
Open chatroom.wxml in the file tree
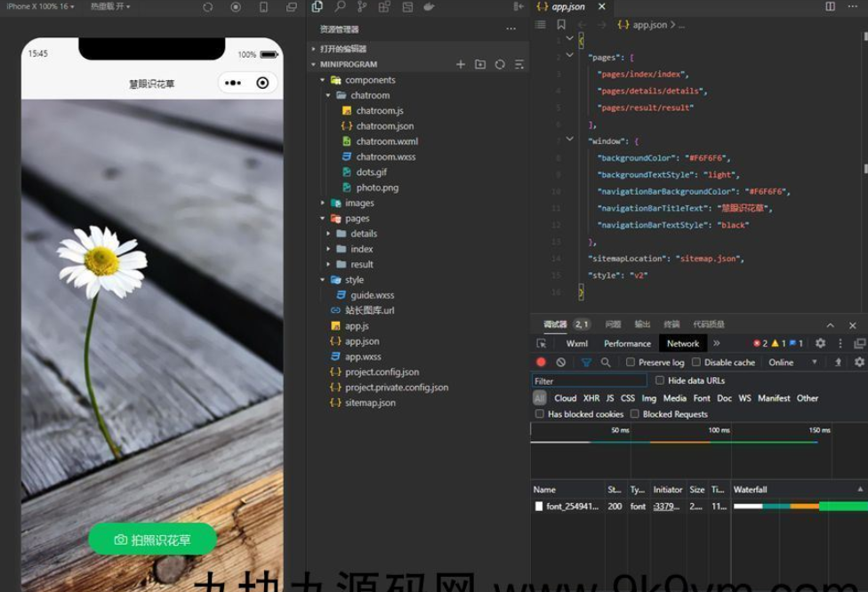coord(387,141)
